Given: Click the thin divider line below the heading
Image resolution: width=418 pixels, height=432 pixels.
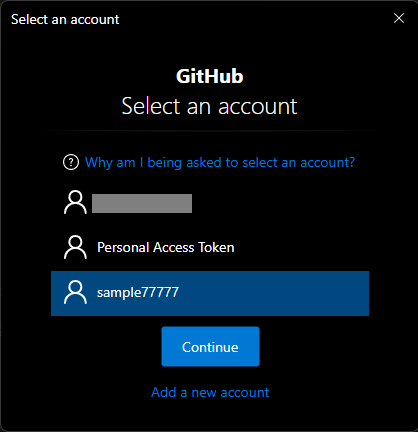Looking at the screenshot, I should (x=210, y=131).
